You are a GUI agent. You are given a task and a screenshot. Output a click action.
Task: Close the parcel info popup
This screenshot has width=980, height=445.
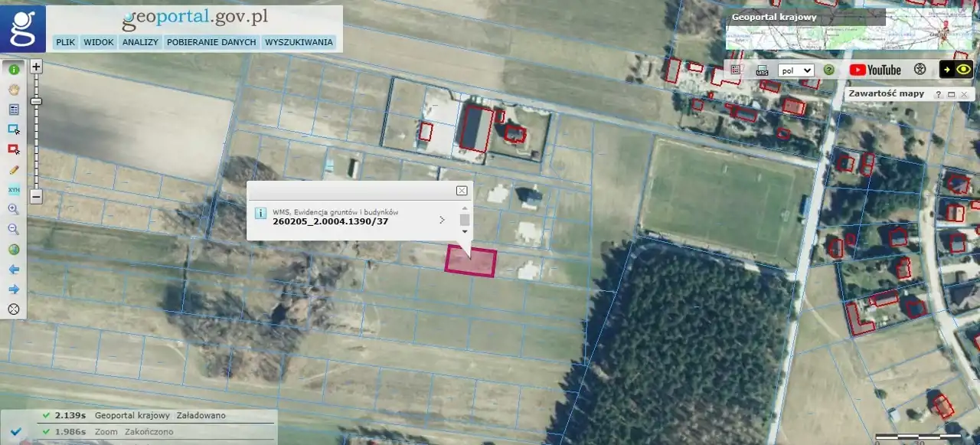pyautogui.click(x=462, y=190)
